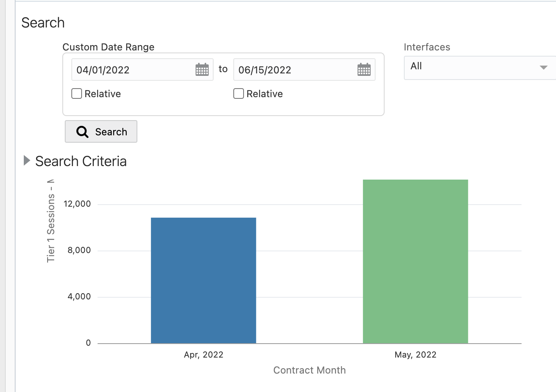The image size is (556, 392).
Task: Open the Interfaces dropdown showing All
Action: pyautogui.click(x=480, y=68)
